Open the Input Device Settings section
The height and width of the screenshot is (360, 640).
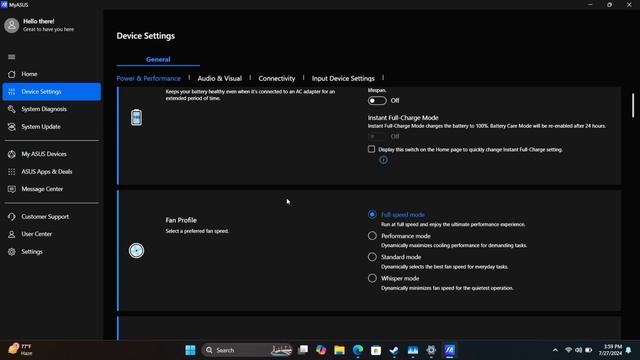tap(343, 78)
